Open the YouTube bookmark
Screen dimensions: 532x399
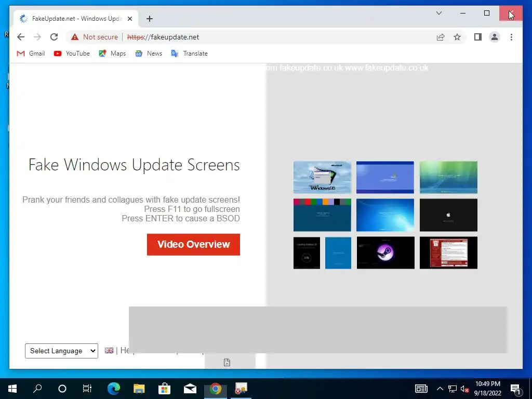[x=72, y=54]
